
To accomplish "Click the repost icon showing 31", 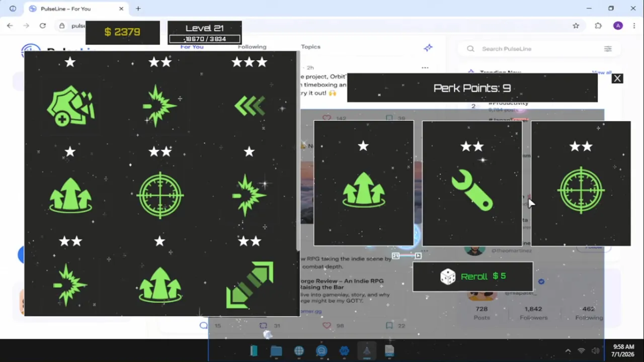I will [x=263, y=325].
